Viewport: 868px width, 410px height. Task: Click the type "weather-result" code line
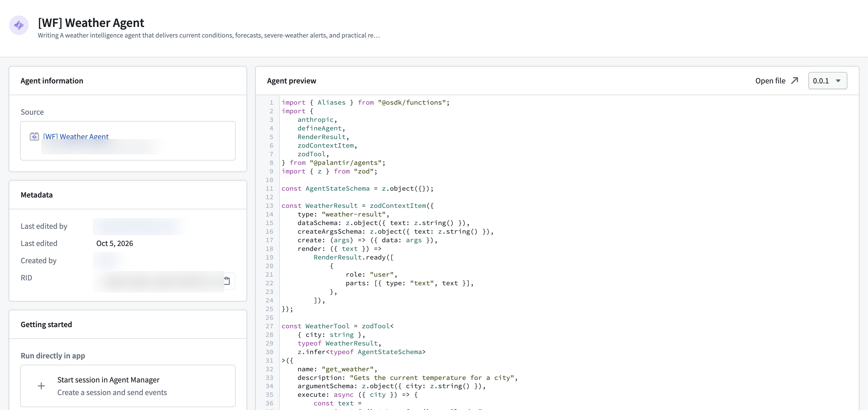(x=343, y=214)
